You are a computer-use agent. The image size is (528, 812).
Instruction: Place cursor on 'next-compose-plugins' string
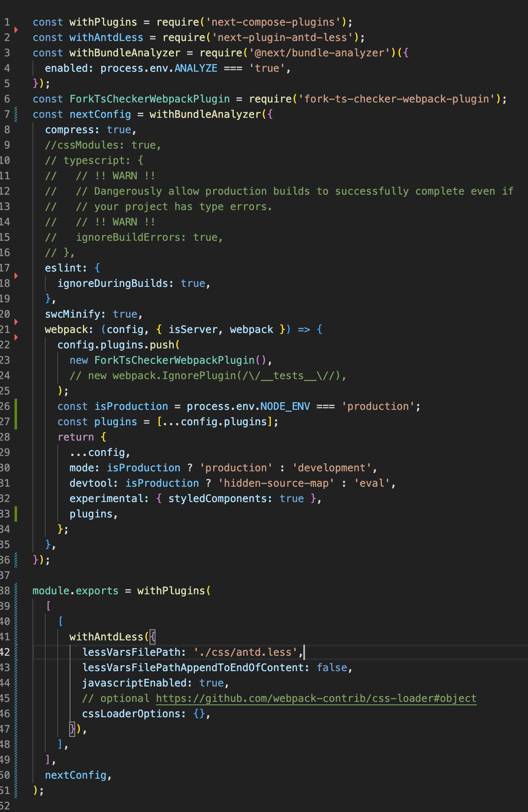[273, 22]
